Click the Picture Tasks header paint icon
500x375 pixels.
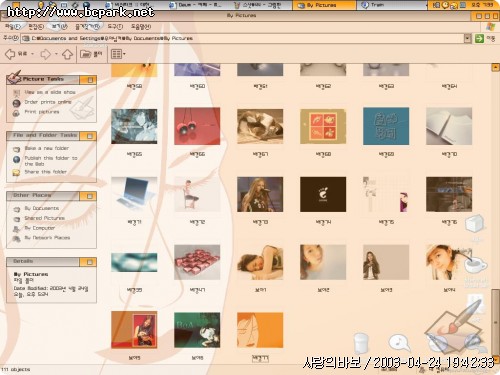[x=14, y=77]
